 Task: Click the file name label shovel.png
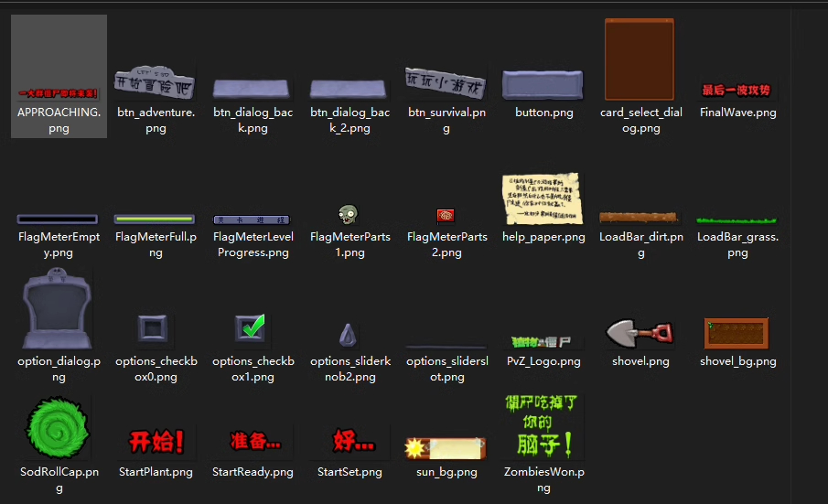[x=640, y=361]
